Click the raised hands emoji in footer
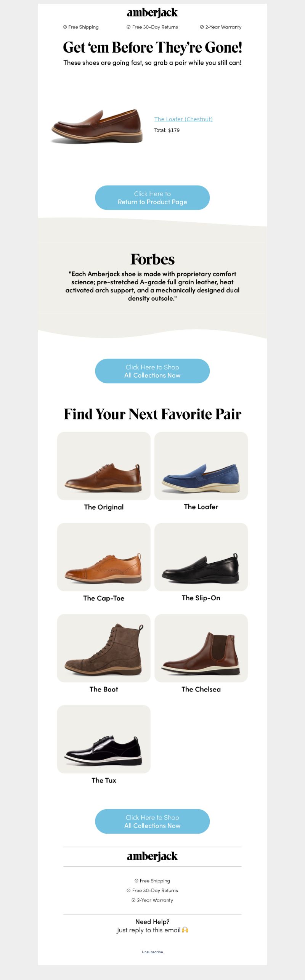 point(185,930)
